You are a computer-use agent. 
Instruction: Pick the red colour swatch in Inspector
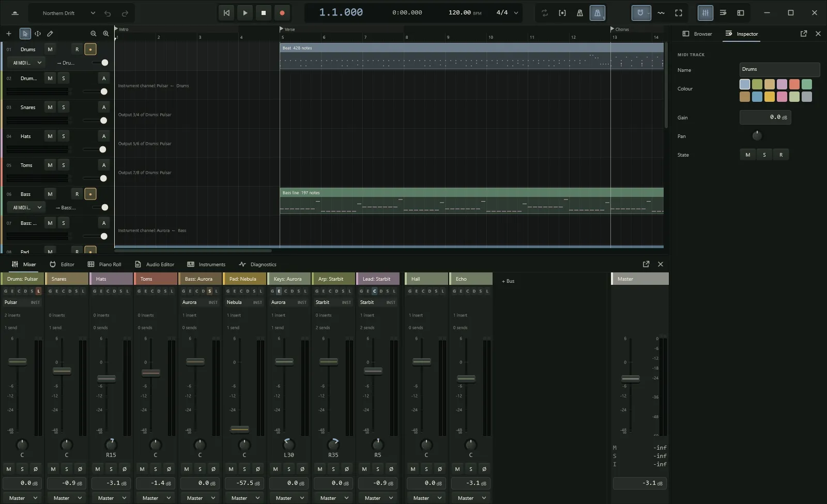(794, 84)
